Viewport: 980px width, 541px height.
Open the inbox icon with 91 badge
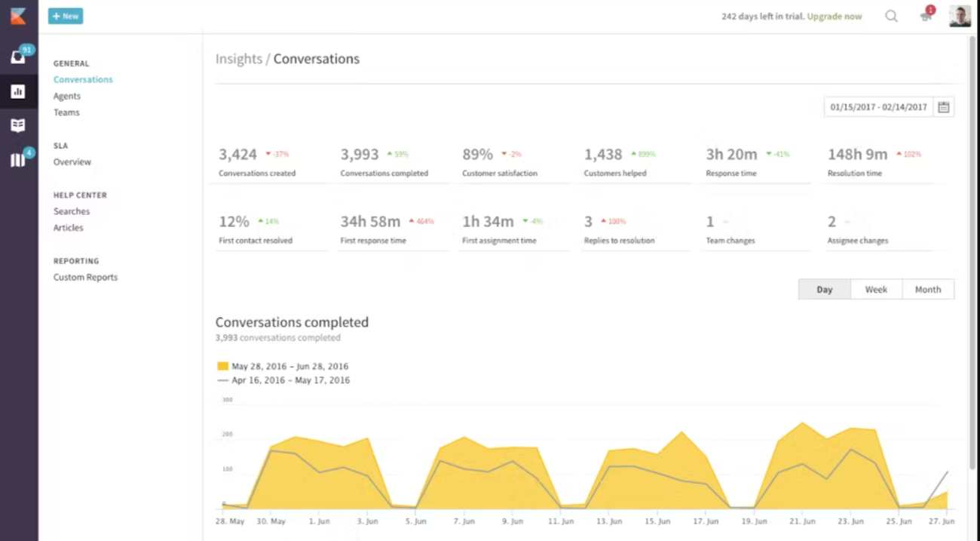tap(18, 57)
